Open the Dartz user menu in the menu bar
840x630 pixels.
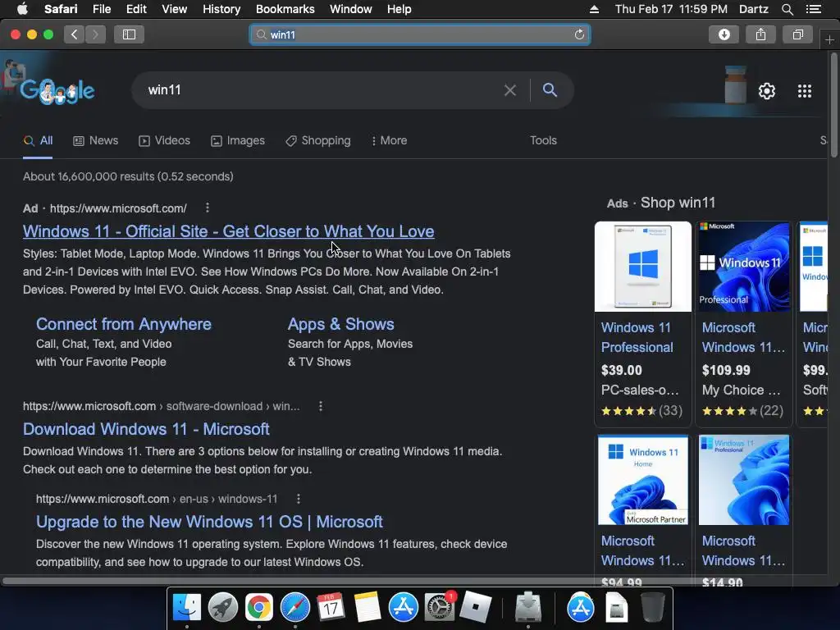coord(753,9)
